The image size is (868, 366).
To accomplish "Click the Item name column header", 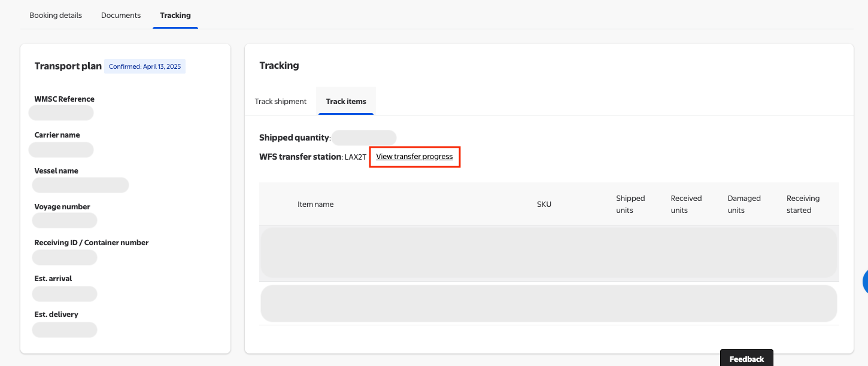I will point(315,205).
